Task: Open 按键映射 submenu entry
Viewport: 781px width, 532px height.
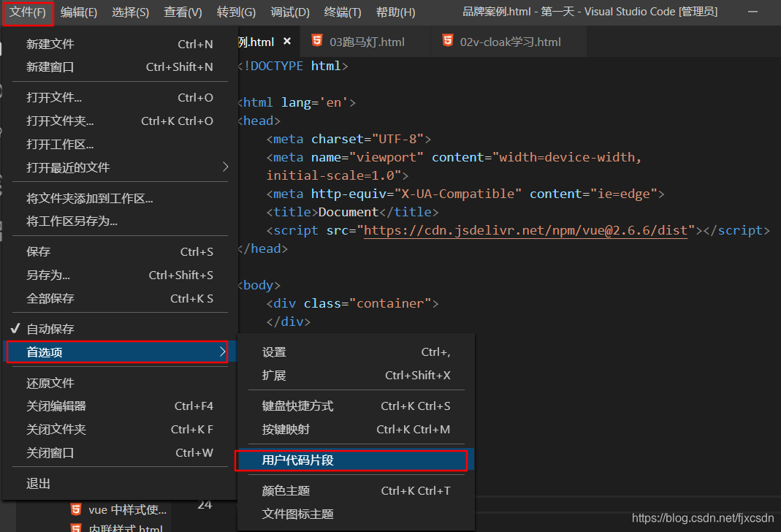Action: pyautogui.click(x=356, y=430)
